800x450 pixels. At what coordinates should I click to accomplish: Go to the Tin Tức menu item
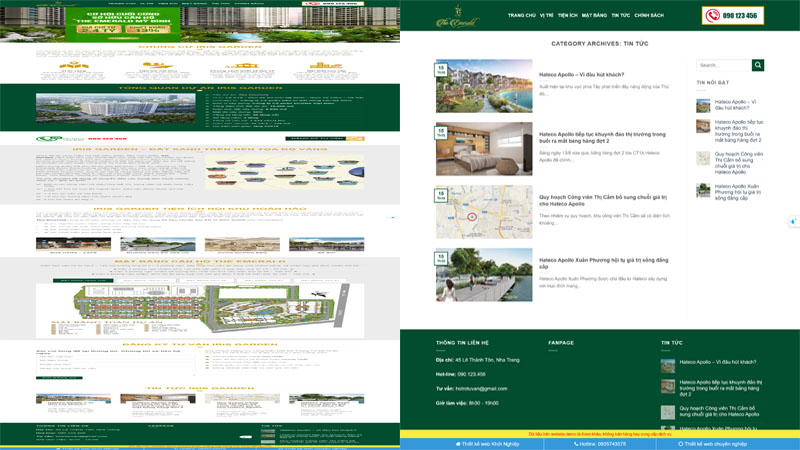click(620, 16)
